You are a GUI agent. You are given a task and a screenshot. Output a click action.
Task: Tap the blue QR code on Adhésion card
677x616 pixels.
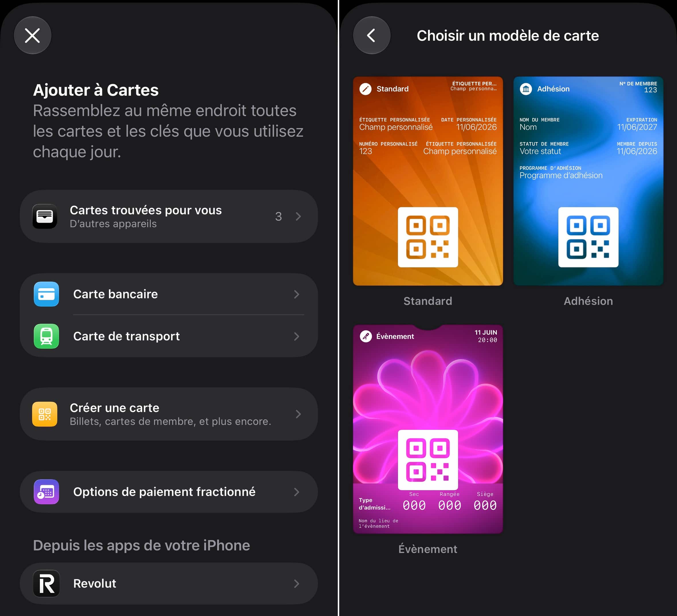588,237
